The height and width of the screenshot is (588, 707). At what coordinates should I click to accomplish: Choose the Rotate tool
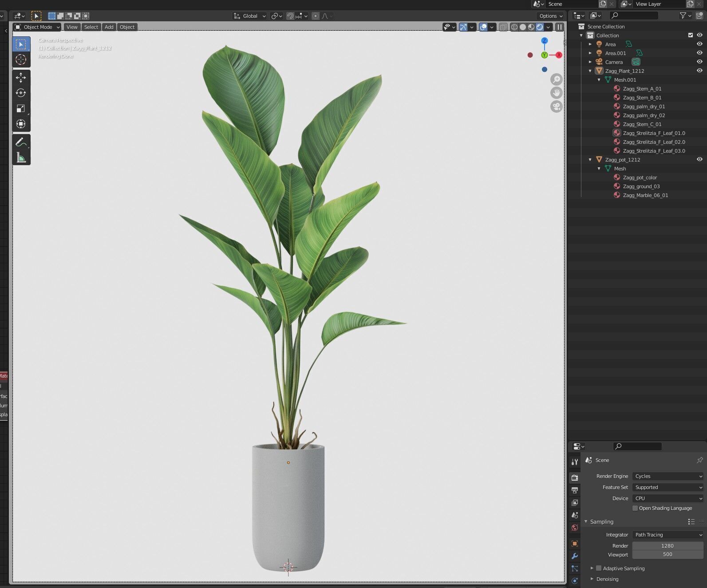click(x=21, y=93)
